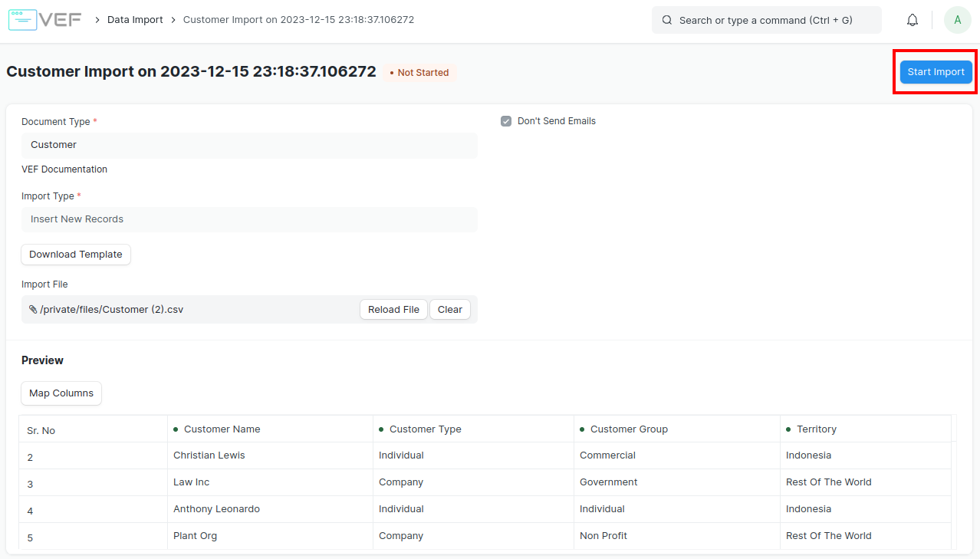980x559 pixels.
Task: Click serial number 2 cell
Action: pos(93,456)
